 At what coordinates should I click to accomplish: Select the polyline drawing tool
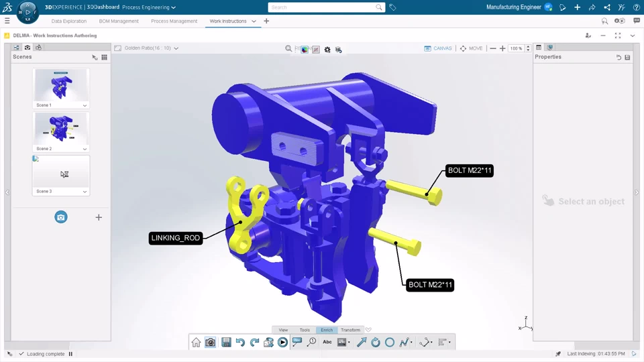click(404, 343)
